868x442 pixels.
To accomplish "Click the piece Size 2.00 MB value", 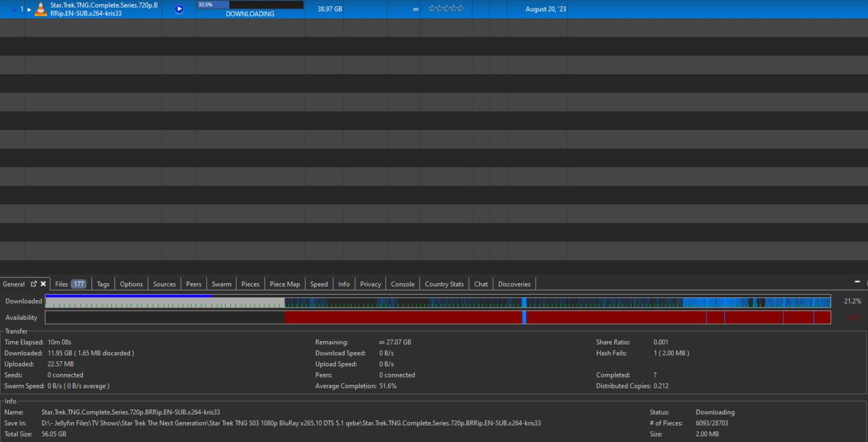I will point(707,434).
